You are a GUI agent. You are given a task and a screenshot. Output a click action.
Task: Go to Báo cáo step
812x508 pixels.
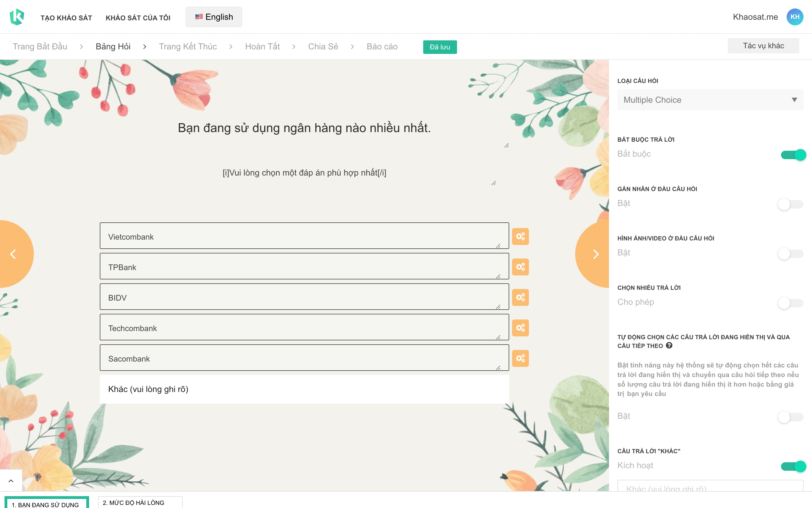382,46
